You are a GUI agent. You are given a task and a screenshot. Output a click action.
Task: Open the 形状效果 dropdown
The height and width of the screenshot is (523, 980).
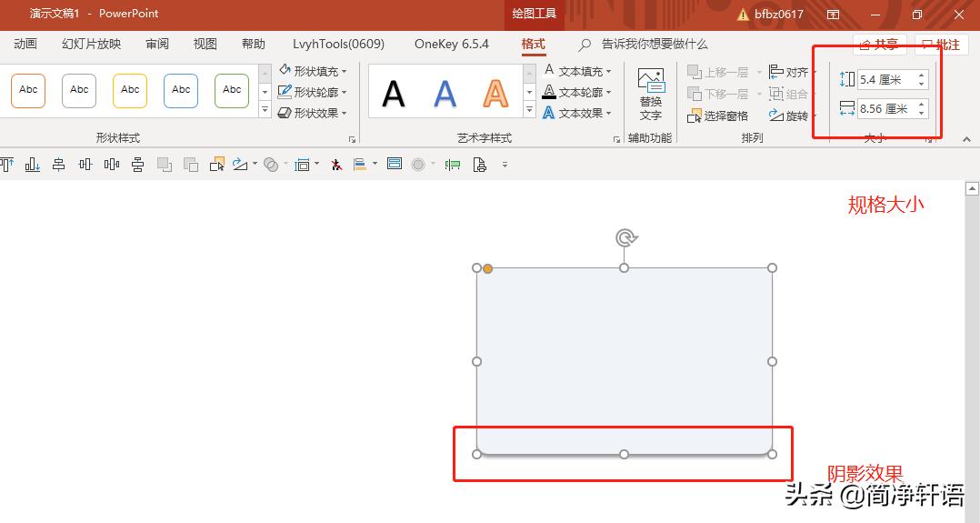[x=313, y=113]
